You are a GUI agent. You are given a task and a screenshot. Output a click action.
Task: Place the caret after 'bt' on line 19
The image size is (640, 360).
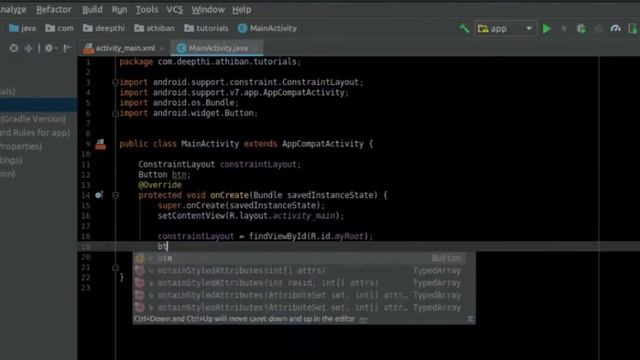(168, 247)
